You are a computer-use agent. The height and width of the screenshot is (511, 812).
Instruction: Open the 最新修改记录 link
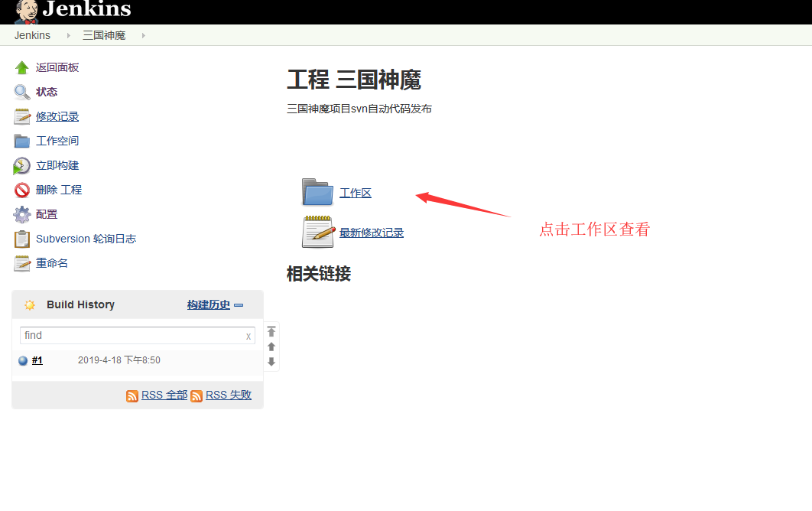click(372, 233)
